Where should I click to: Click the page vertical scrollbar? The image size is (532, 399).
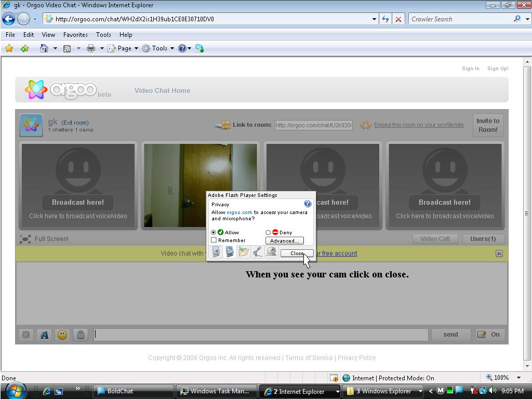(527, 214)
